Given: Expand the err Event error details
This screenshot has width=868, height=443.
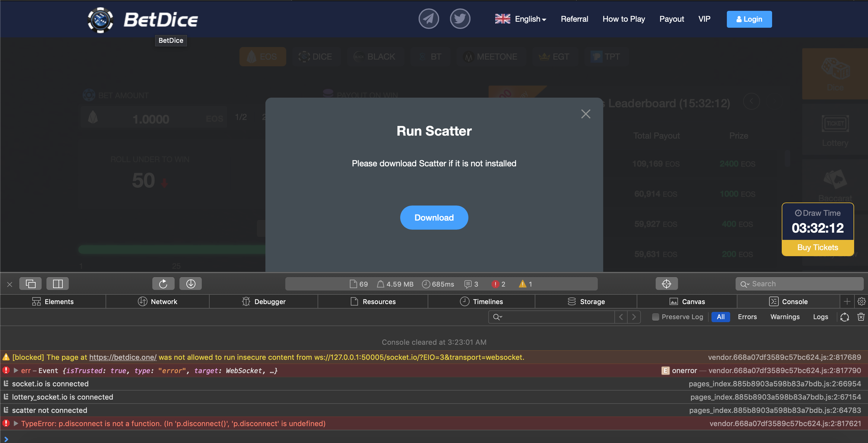Looking at the screenshot, I should tap(15, 370).
